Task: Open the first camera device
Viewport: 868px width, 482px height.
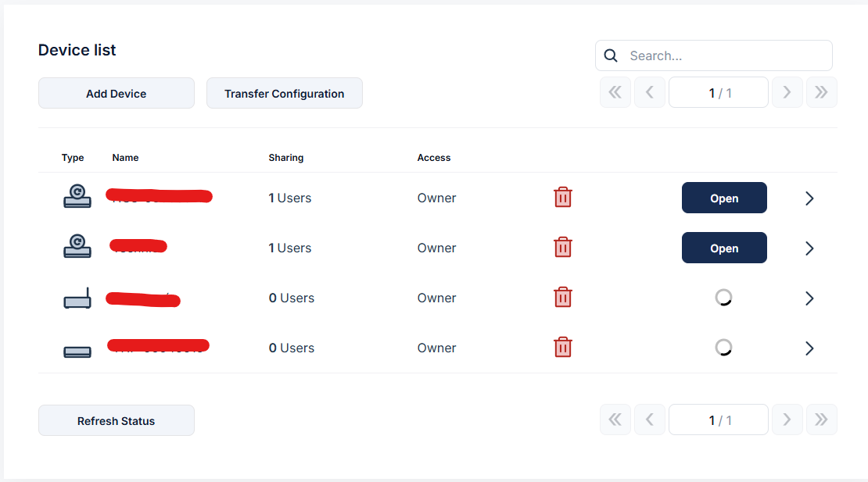Action: [x=724, y=198]
